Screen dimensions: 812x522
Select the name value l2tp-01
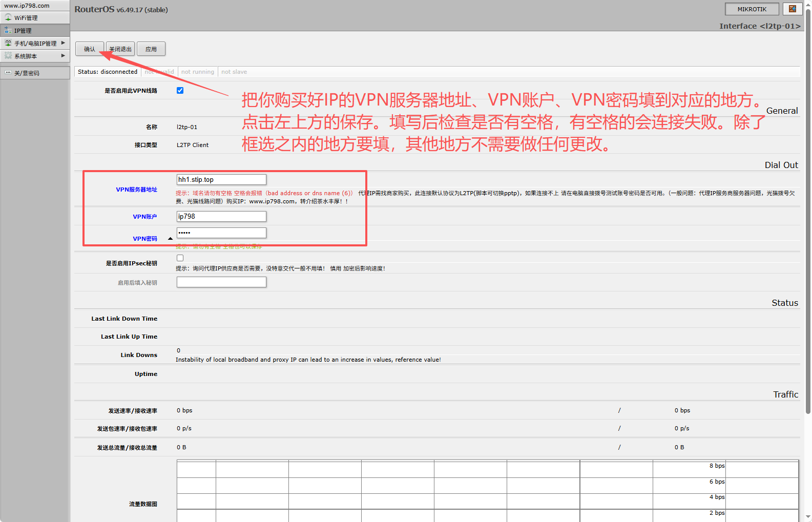click(187, 127)
